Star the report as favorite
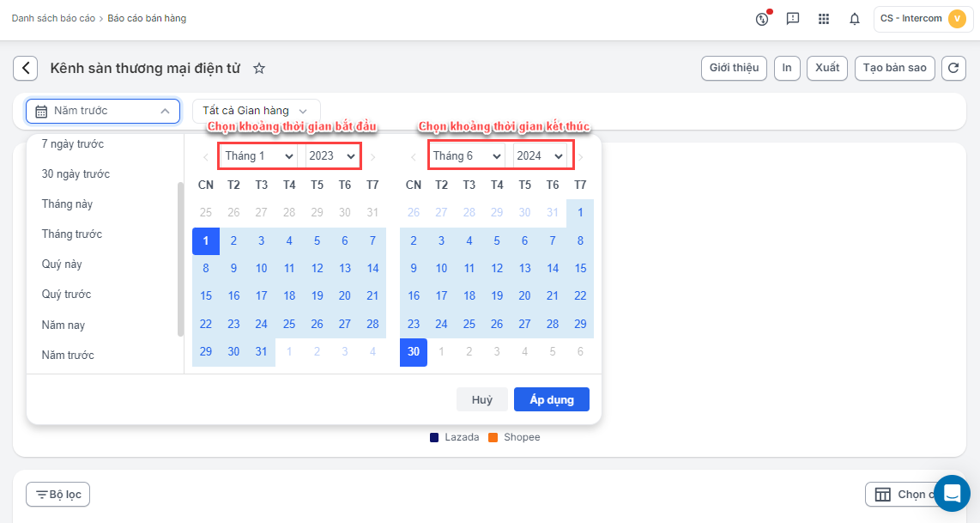 click(259, 69)
